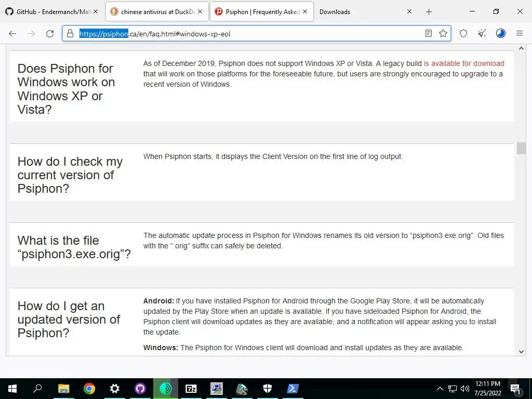Close the Psiphon FAQ tab
The height and width of the screenshot is (399, 532).
click(305, 11)
